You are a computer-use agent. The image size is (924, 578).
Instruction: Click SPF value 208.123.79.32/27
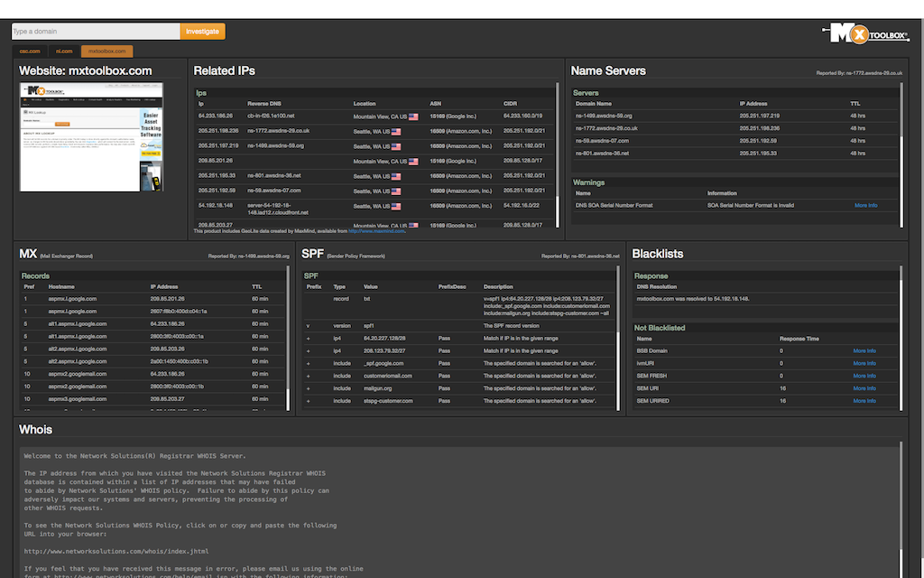384,351
